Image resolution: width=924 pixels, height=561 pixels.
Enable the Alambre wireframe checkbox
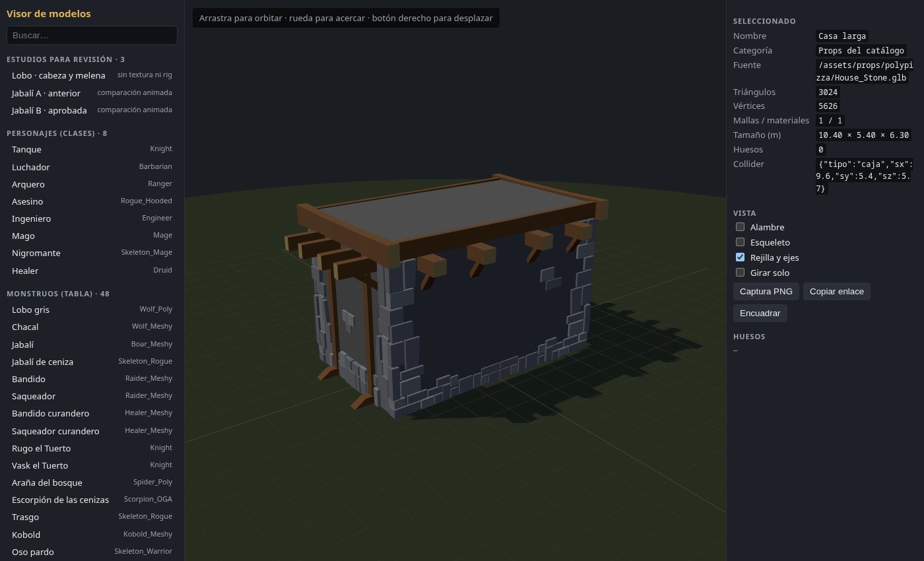pos(741,227)
